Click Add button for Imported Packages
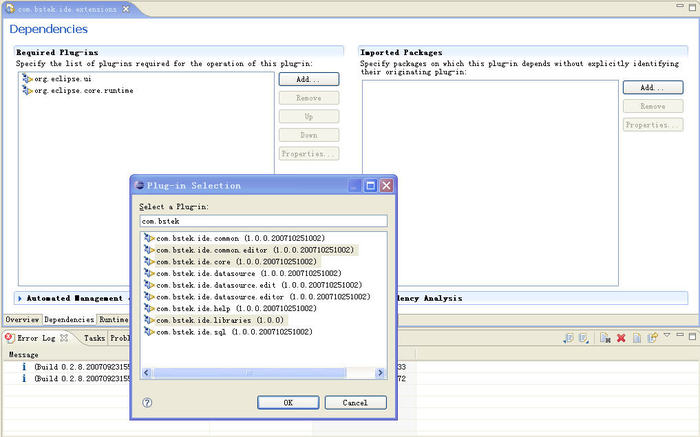This screenshot has width=700, height=437. tap(653, 87)
